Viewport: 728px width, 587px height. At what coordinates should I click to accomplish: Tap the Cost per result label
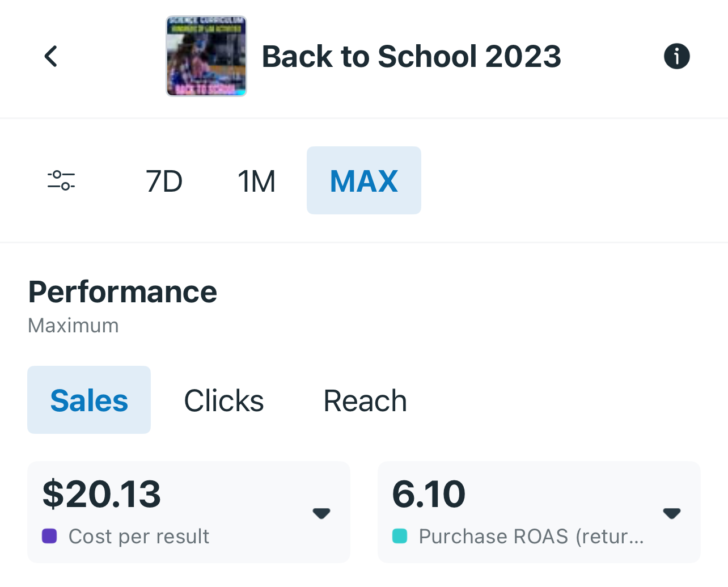click(x=139, y=537)
